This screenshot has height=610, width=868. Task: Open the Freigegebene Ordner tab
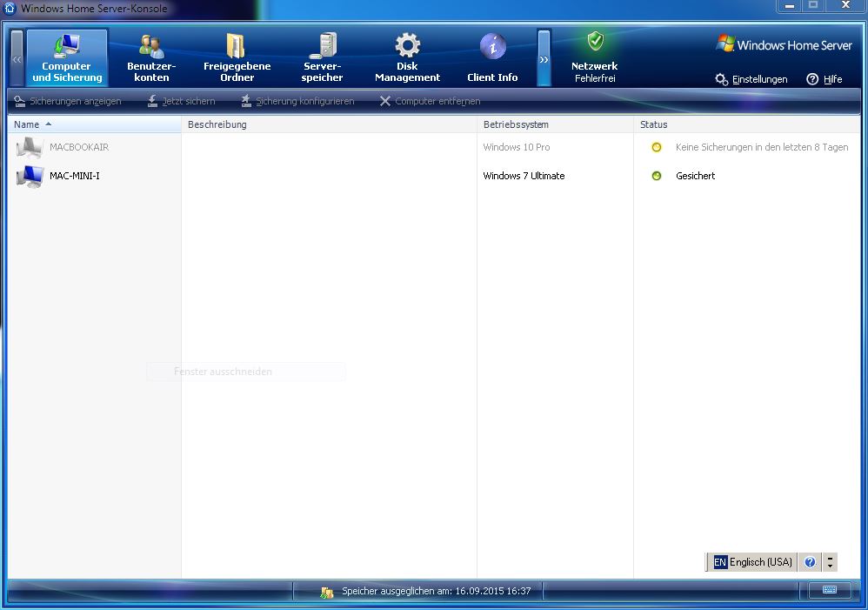coord(237,57)
